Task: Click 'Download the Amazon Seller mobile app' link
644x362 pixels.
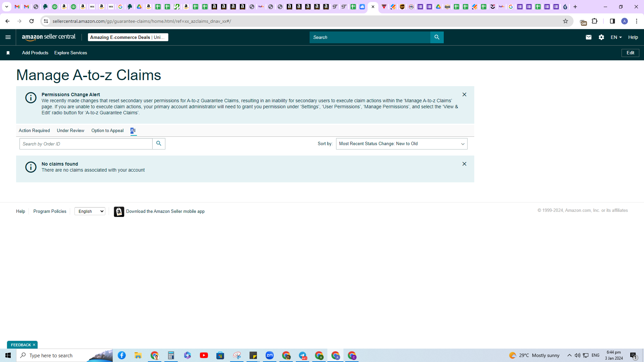Action: [165, 212]
